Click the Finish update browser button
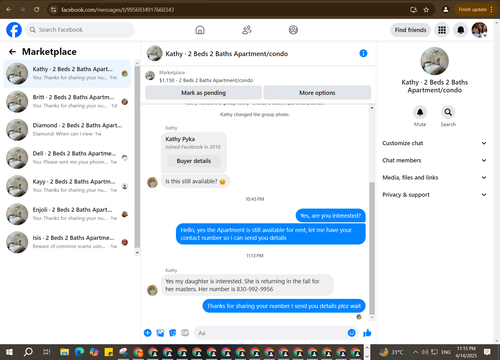The height and width of the screenshot is (360, 500). click(x=475, y=10)
